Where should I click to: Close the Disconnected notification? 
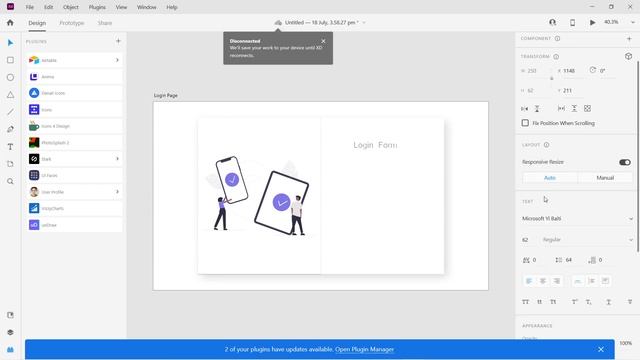coord(323,41)
